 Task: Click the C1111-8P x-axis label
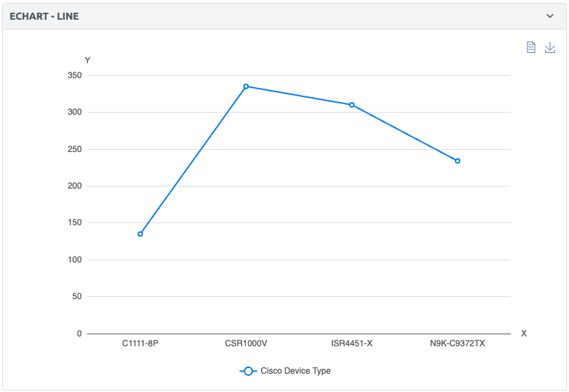coord(140,344)
